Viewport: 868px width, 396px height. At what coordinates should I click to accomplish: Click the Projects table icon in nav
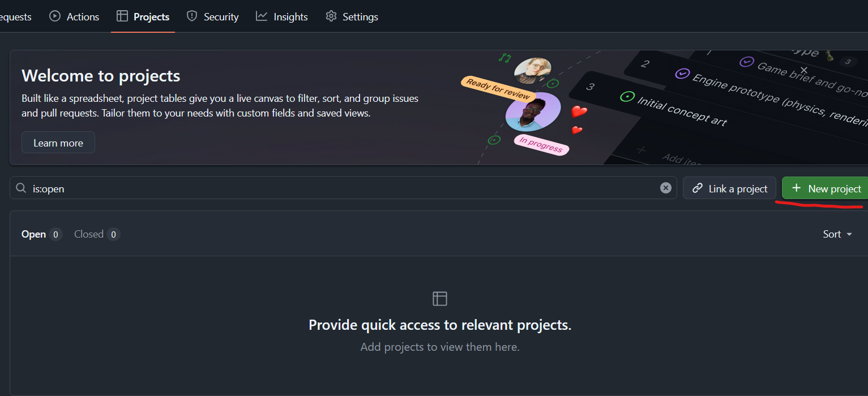click(122, 16)
